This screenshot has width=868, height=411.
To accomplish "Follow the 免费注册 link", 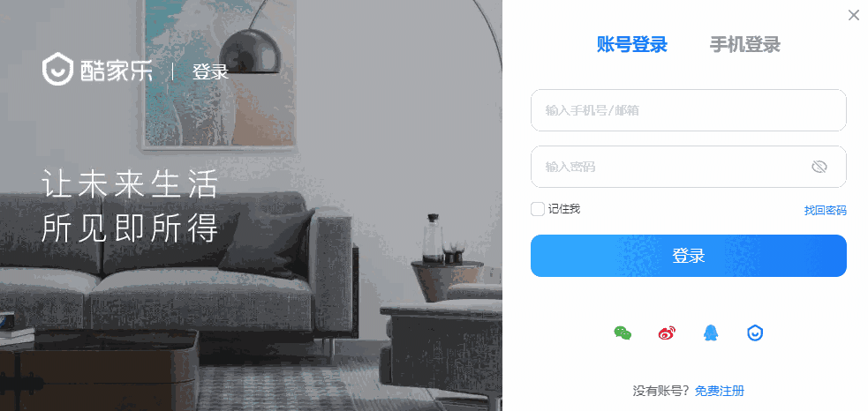I will (720, 391).
